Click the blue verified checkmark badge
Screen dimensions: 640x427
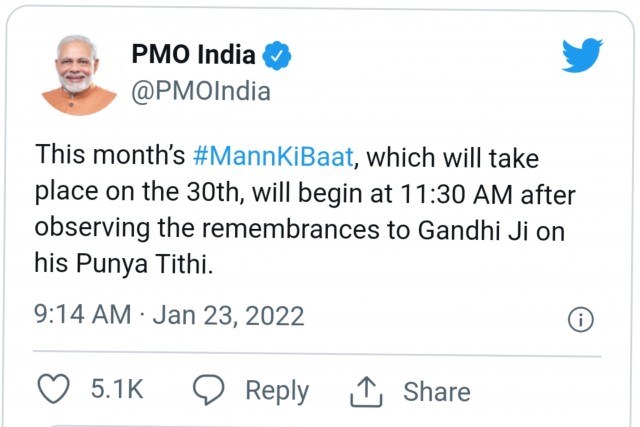[277, 56]
